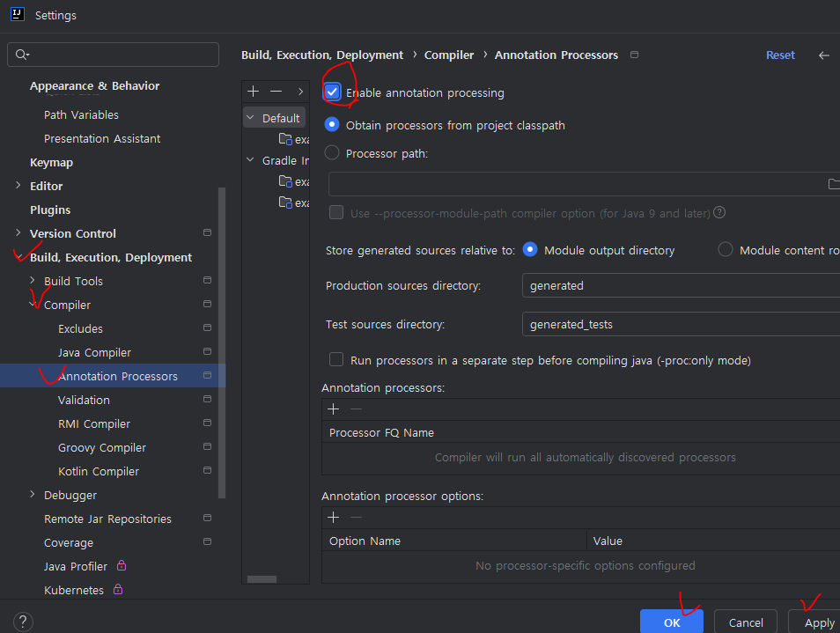Collapse the Default profile node
The height and width of the screenshot is (633, 840).
[250, 117]
